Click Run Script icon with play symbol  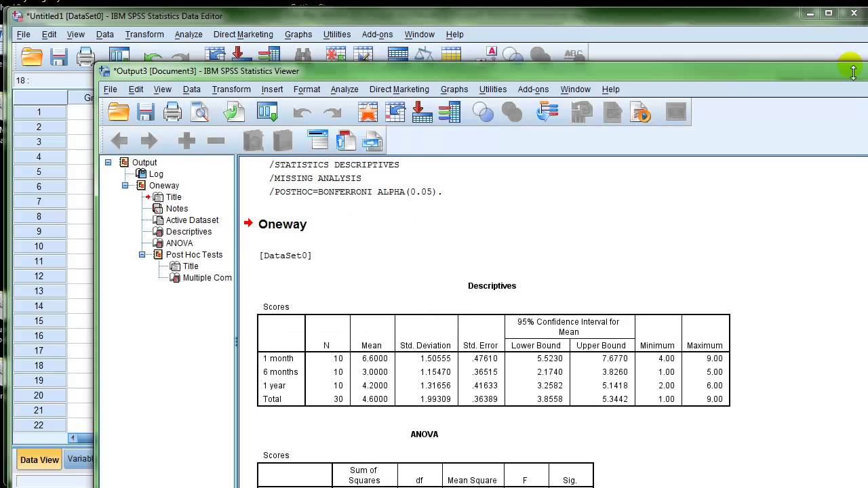click(640, 112)
